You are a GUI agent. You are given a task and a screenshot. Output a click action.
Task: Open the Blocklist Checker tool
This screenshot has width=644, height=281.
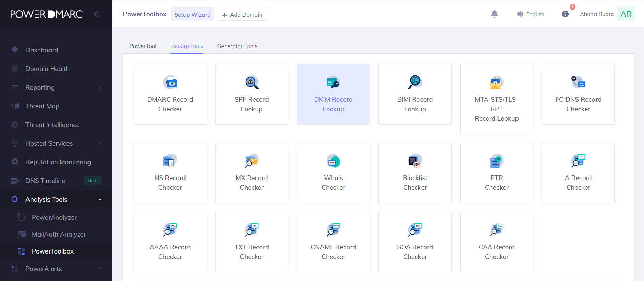pos(415,173)
